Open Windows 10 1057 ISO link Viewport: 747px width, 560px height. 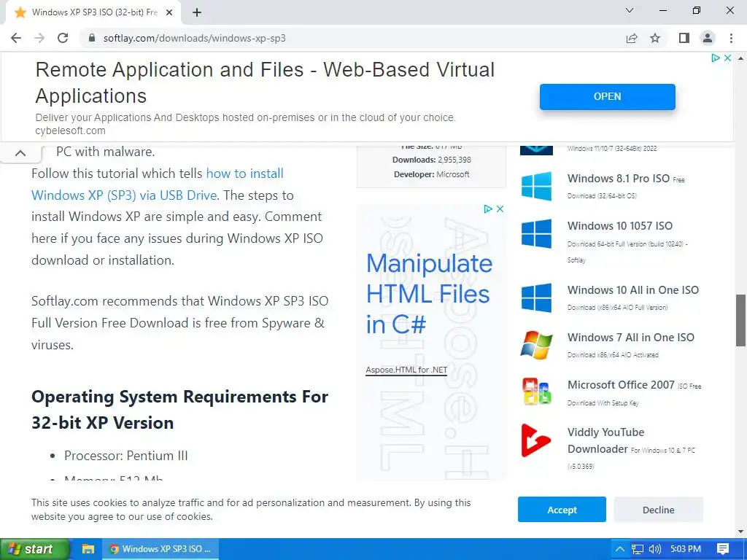620,226
